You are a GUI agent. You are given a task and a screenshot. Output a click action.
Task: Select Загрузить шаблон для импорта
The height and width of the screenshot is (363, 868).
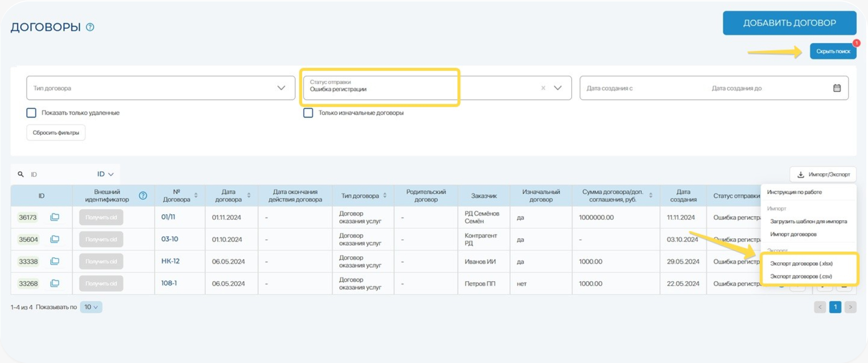tap(808, 222)
